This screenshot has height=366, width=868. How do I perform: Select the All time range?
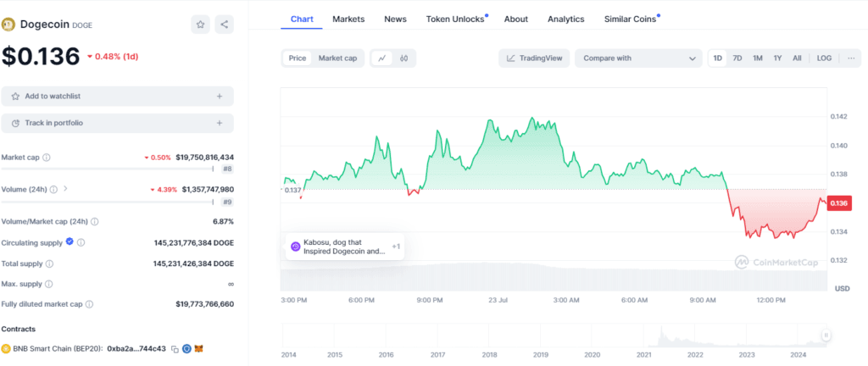click(x=797, y=58)
